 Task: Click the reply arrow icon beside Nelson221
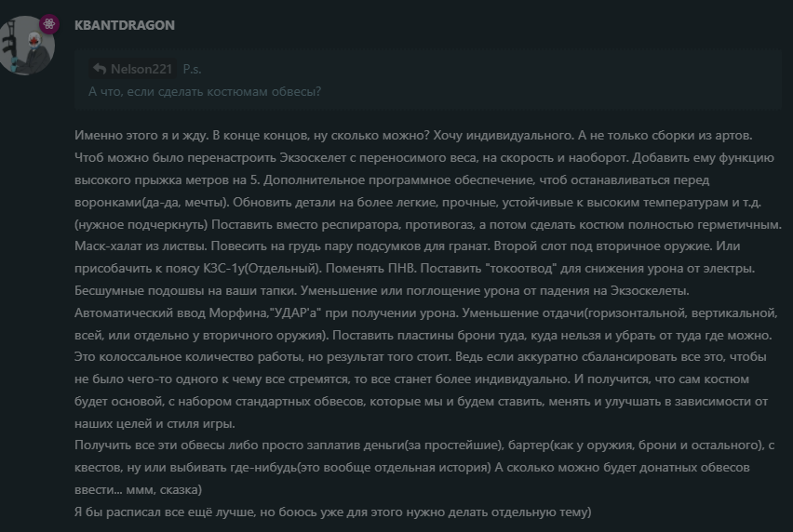coord(100,69)
